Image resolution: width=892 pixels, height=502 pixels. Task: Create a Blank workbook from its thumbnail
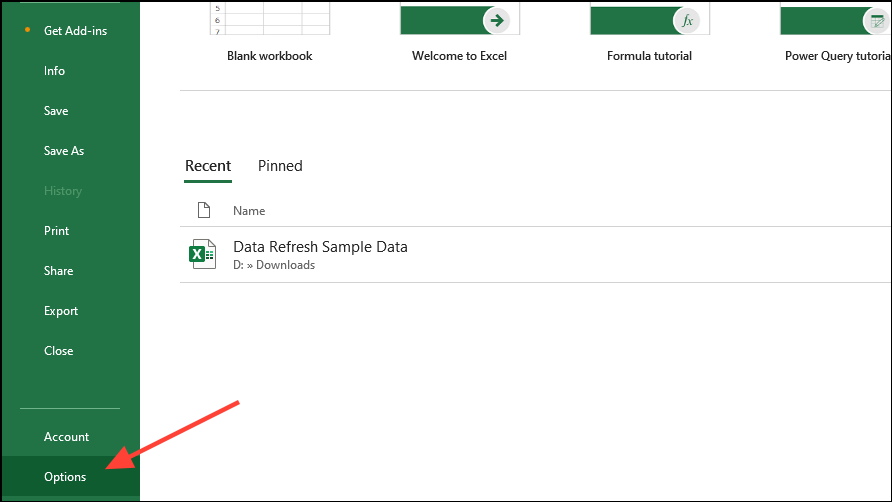(x=270, y=18)
